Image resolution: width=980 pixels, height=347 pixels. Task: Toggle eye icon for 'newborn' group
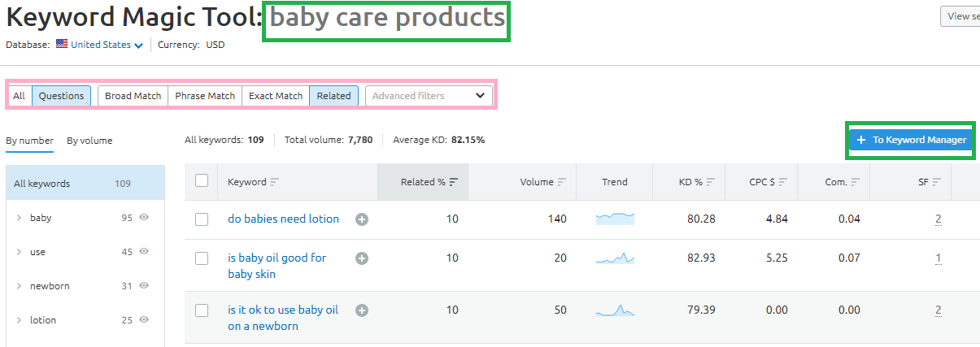[x=144, y=286]
